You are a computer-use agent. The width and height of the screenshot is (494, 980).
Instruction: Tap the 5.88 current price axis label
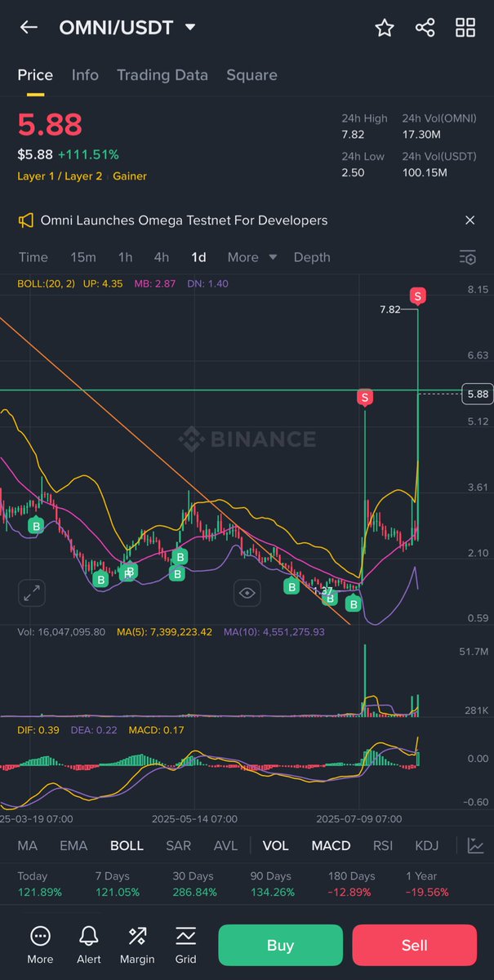coord(477,394)
